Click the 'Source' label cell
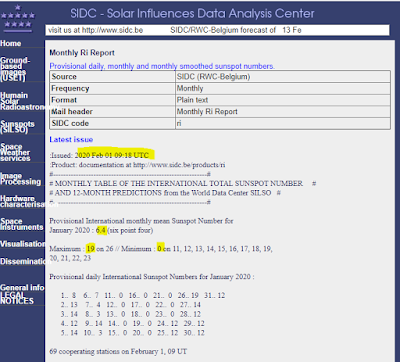The height and width of the screenshot is (362, 400). click(113, 77)
